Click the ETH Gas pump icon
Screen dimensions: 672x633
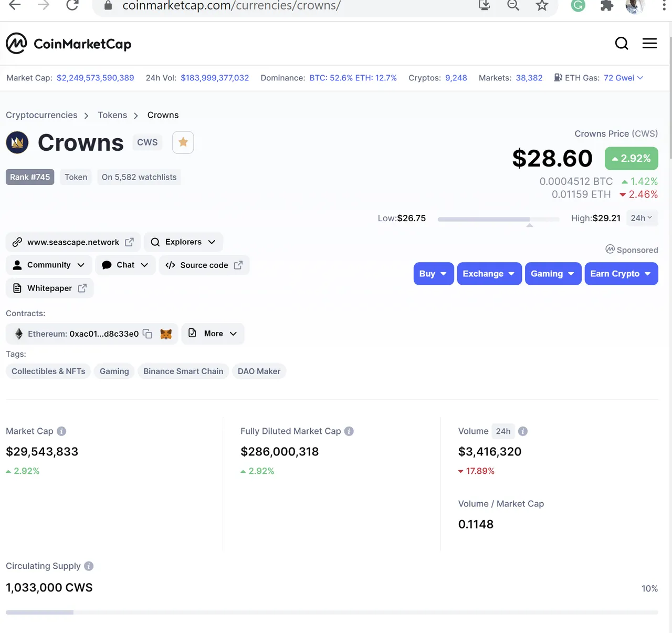(558, 78)
